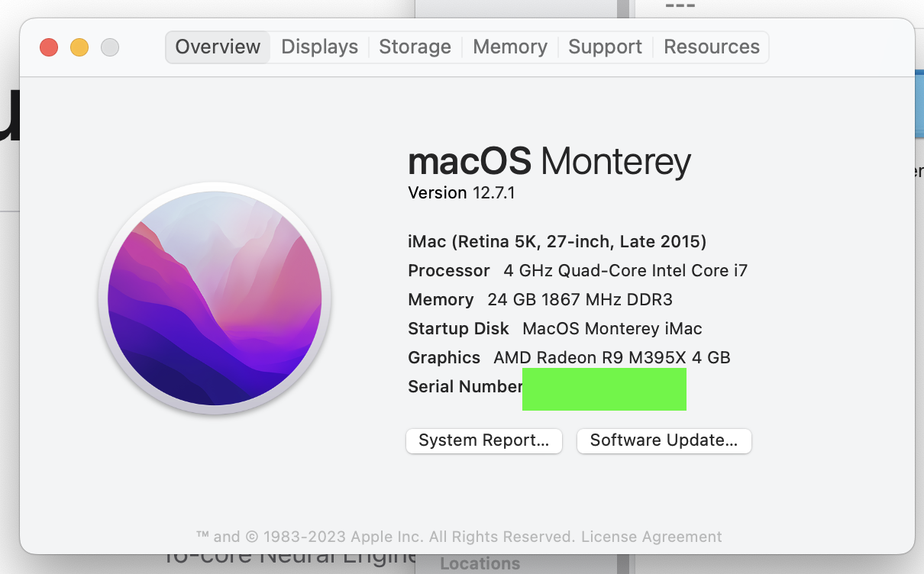Viewport: 924px width, 574px height.
Task: Click the iMac Retina 5K model name
Action: [x=557, y=242]
